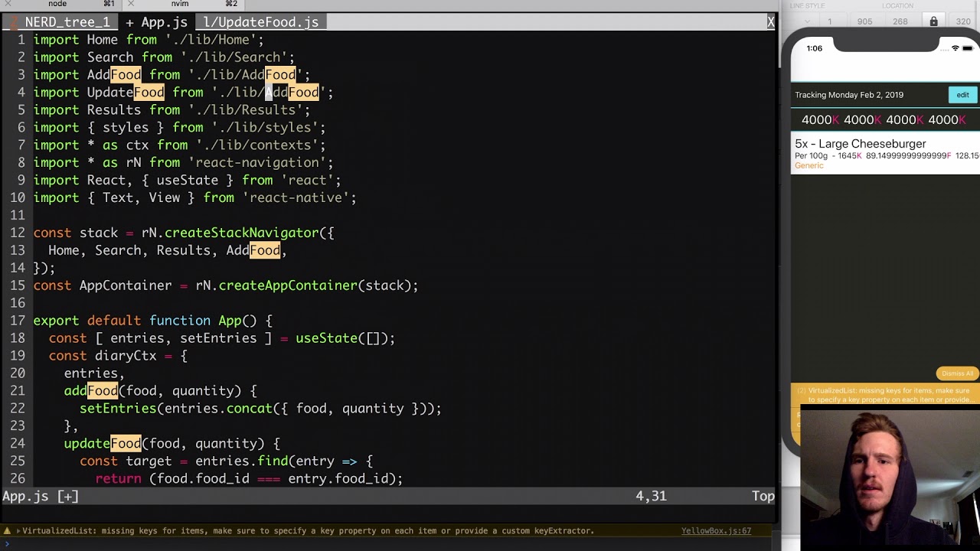
Task: Click the first 4000K total in the simulator
Action: click(x=821, y=120)
